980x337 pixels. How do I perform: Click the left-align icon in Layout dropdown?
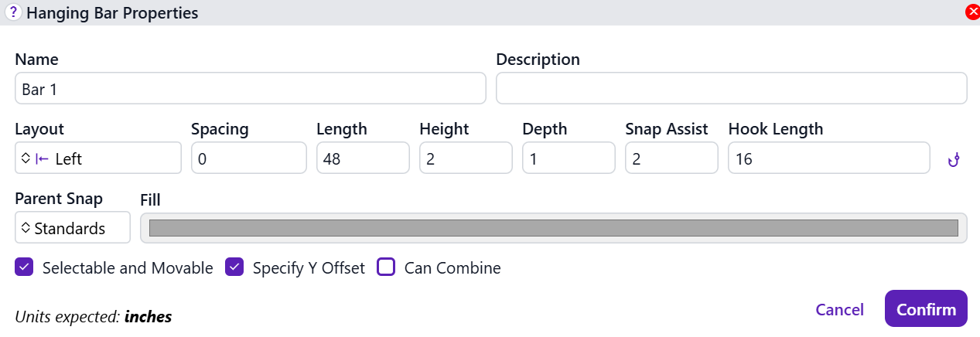click(43, 158)
